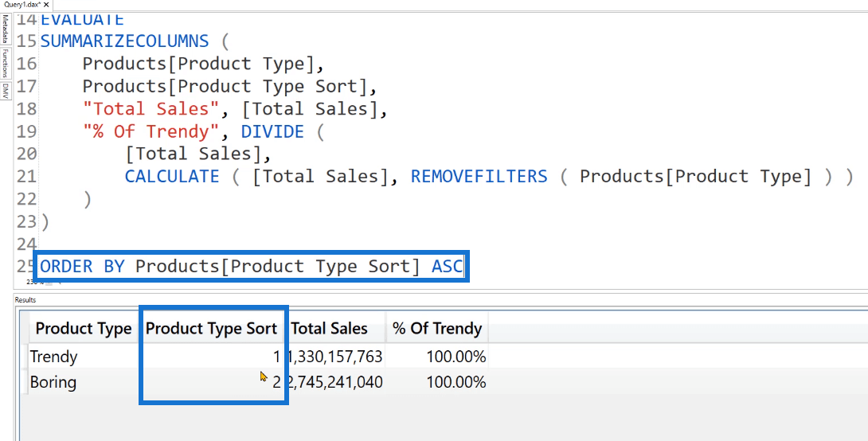Select the Boring cell in results
This screenshot has width=868, height=441.
pyautogui.click(x=83, y=382)
